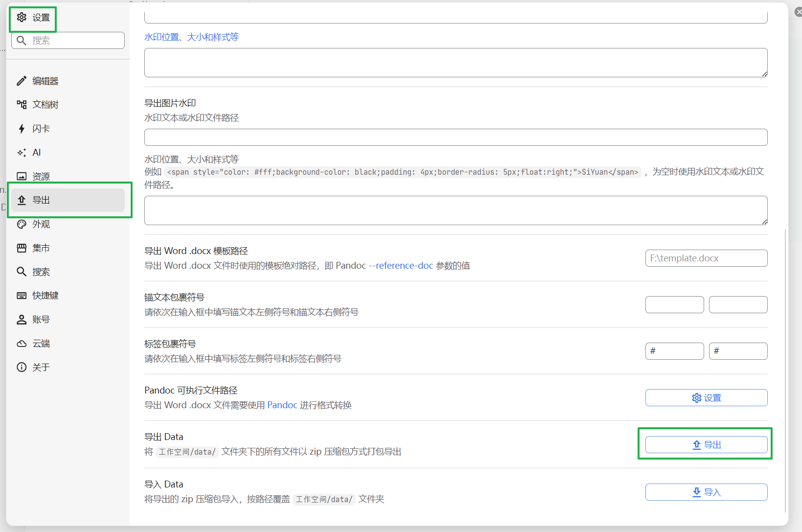Viewport: 802px width, 532px height.
Task: Focus the Word template path field
Action: (706, 258)
